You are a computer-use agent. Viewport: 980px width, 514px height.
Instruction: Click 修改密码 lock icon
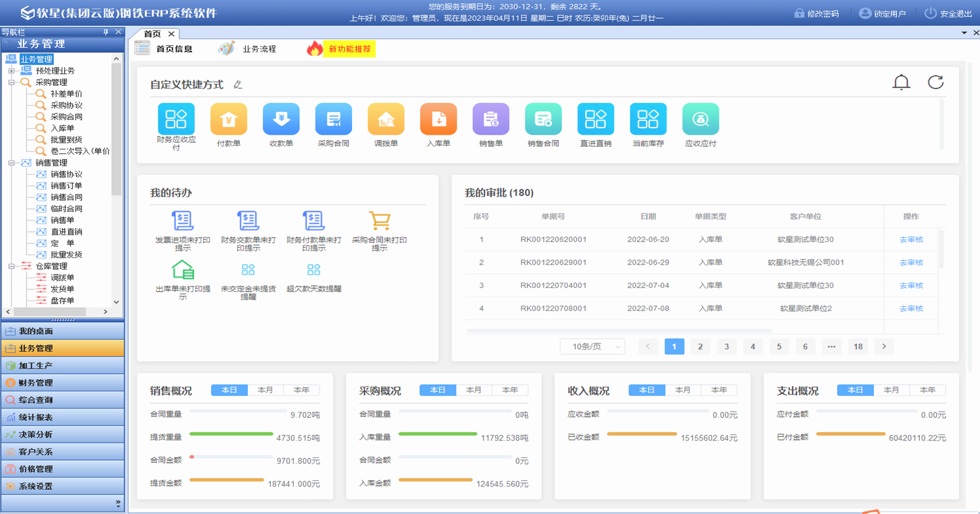799,13
